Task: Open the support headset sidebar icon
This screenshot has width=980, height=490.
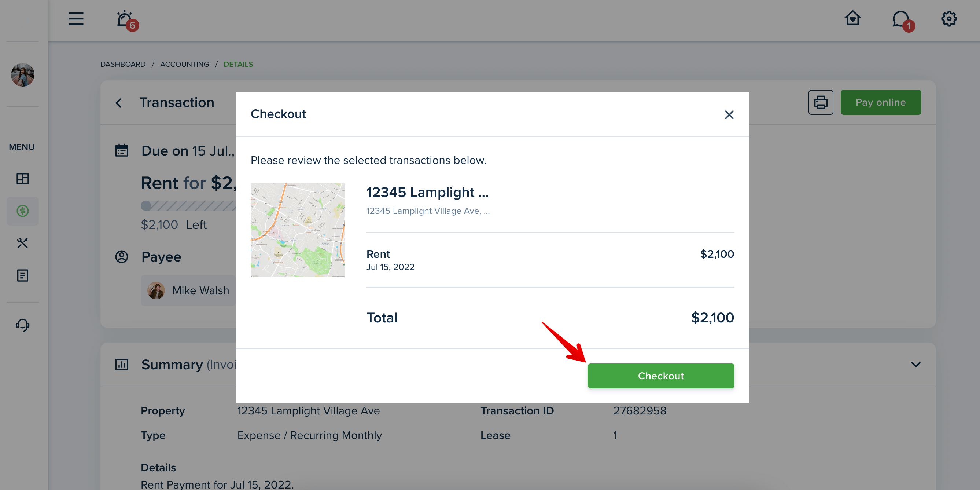Action: (22, 325)
